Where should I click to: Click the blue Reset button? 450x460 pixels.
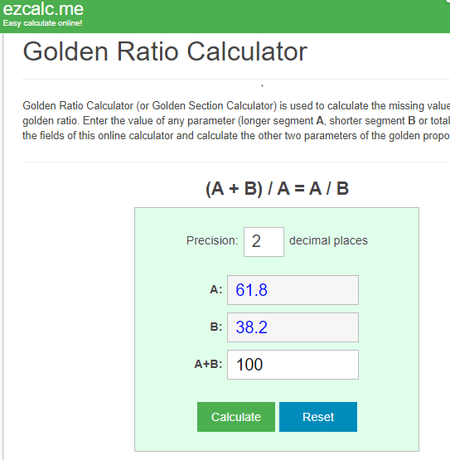tap(318, 417)
